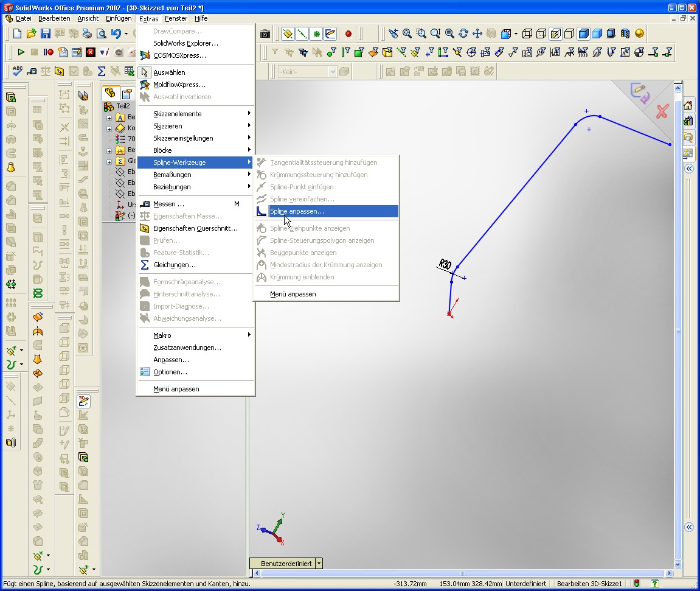700x591 pixels.
Task: Click the Undo arrow icon
Action: pyautogui.click(x=116, y=33)
